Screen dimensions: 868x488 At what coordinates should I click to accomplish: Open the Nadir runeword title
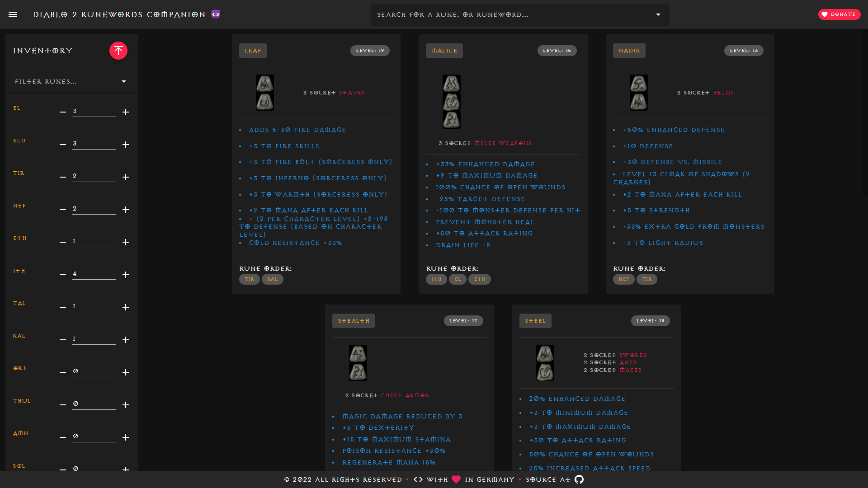(x=629, y=51)
